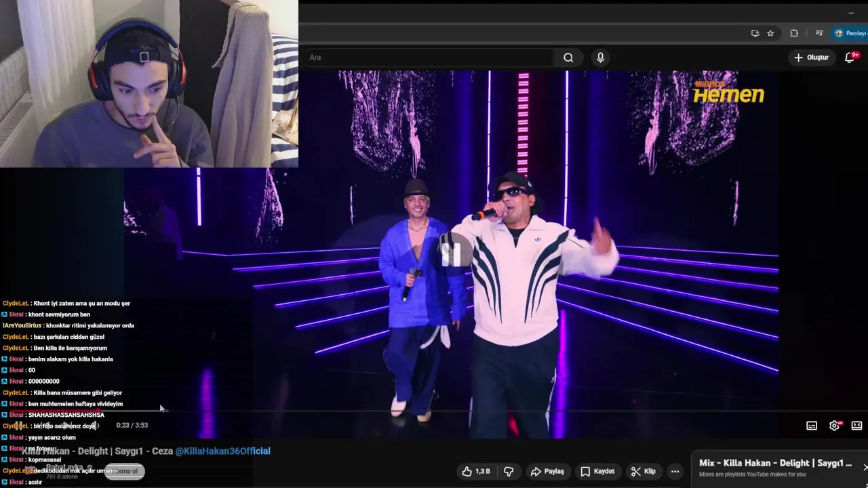The height and width of the screenshot is (488, 868).
Task: Click streamer webcam overlay
Action: pos(149,83)
